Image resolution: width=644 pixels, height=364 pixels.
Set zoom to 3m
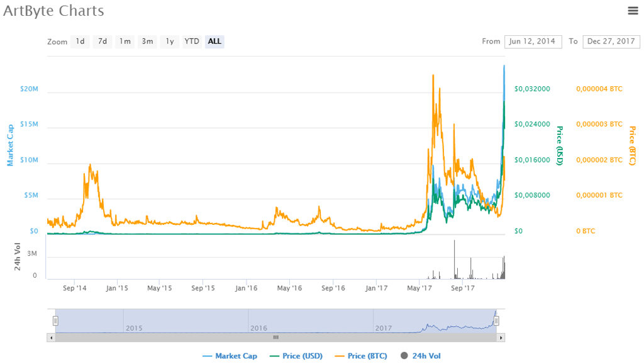point(147,42)
